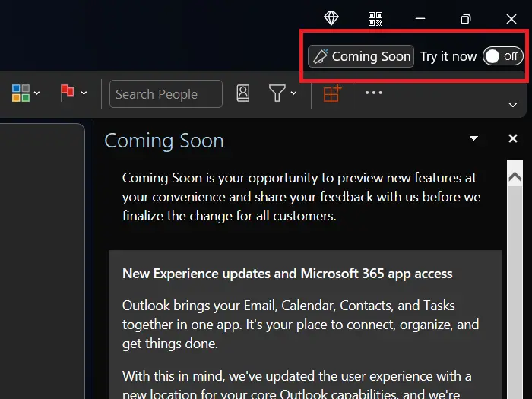Click the 'Outlook brings your Email, Calendar' paragraph
This screenshot has width=532, height=399.
pyautogui.click(x=301, y=325)
